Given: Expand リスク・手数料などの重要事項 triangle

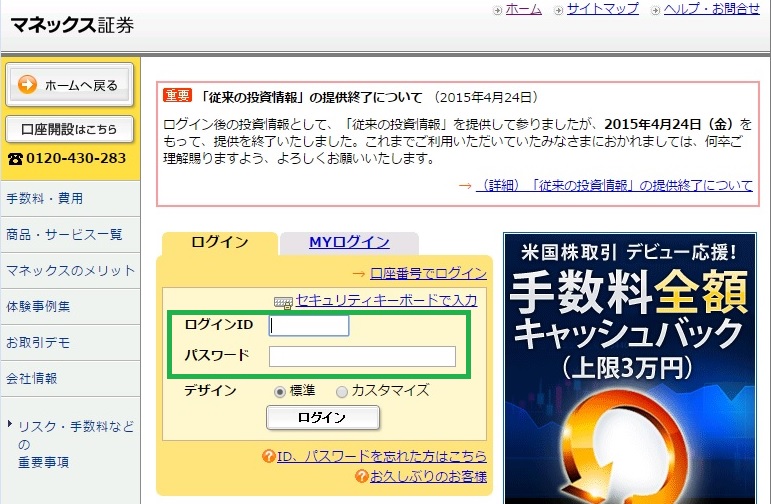Looking at the screenshot, I should pos(10,423).
